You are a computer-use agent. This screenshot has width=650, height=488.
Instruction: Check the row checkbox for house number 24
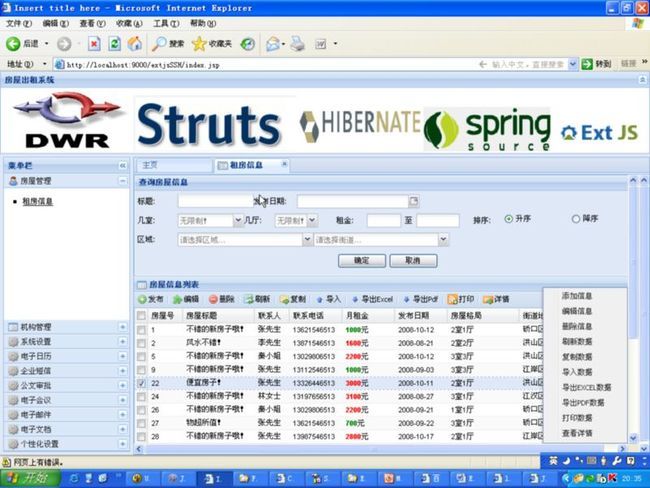tap(141, 397)
